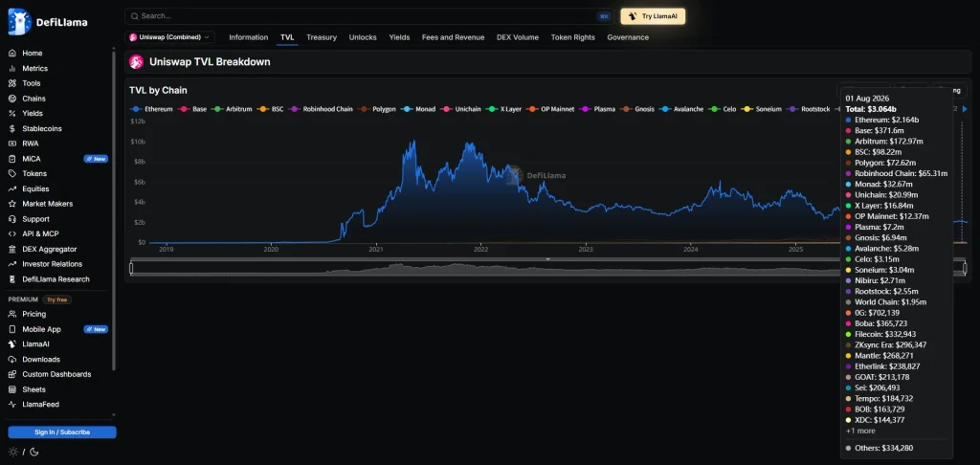Open Stablecoins via the dollar icon
The image size is (980, 465).
(x=11, y=128)
